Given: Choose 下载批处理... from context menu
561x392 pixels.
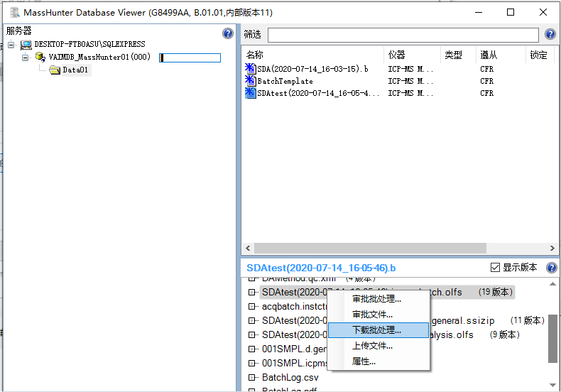Looking at the screenshot, I should coord(378,330).
